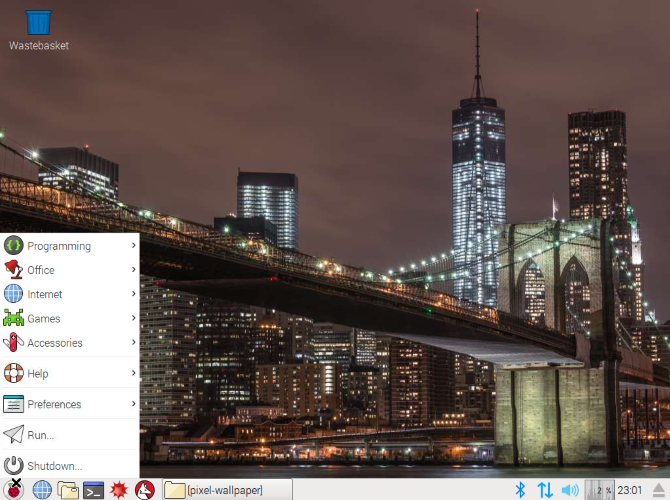Expand the Internet submenu arrow
This screenshot has width=670, height=500.
pyautogui.click(x=133, y=294)
